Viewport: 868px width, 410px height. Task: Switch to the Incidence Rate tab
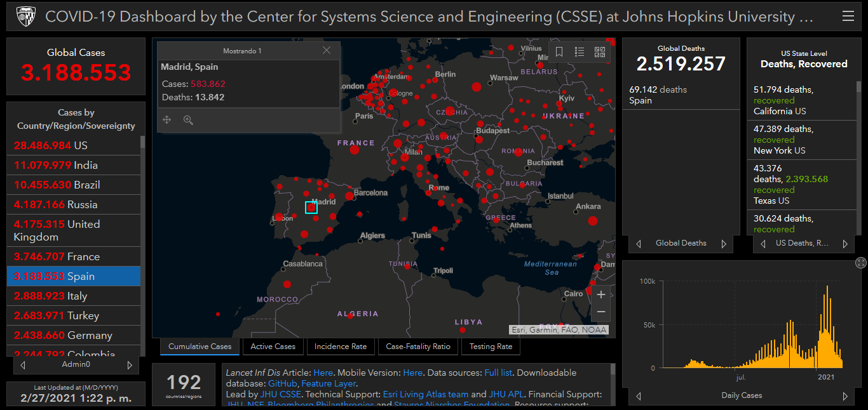[x=341, y=347]
